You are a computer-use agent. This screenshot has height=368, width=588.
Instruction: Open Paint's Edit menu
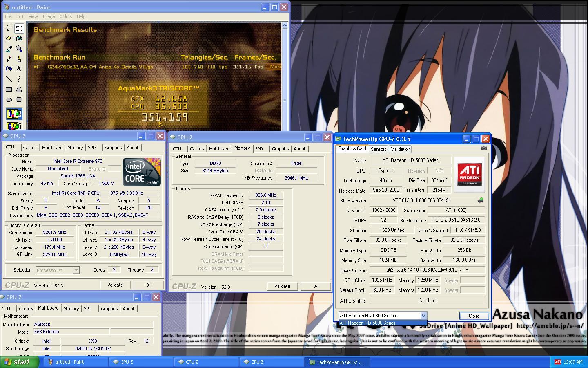(x=20, y=16)
